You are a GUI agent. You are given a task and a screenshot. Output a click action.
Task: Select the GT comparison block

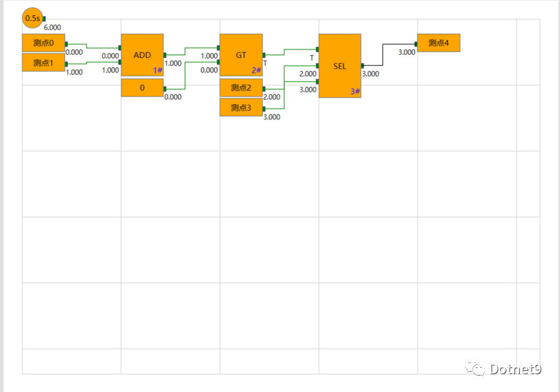pos(241,55)
